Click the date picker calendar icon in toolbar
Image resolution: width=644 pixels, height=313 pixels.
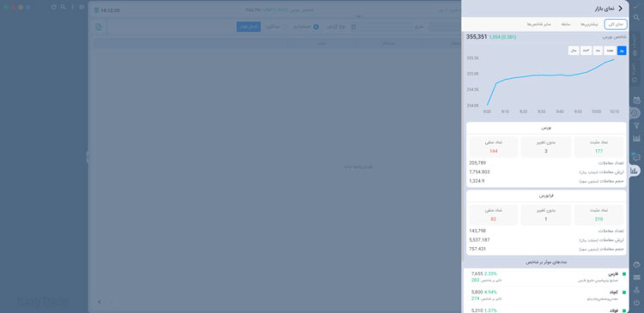354,27
